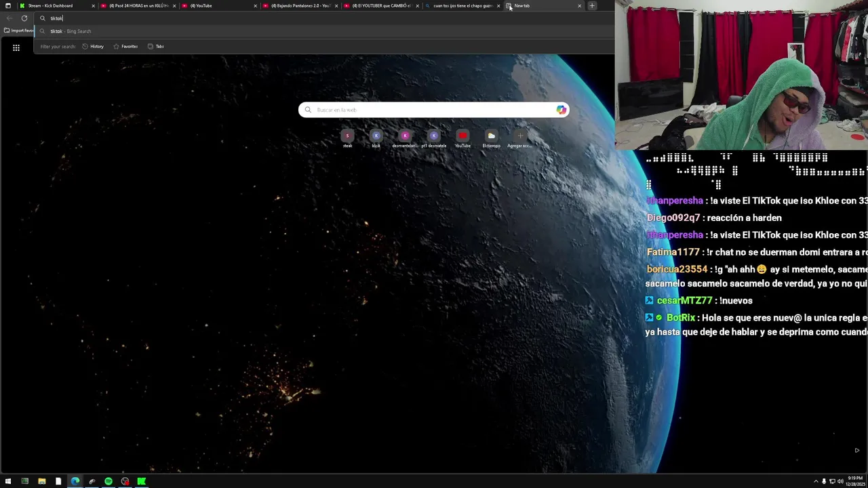Open the Import favorites bookmark item
Viewport: 868px width, 488px height.
pos(18,30)
